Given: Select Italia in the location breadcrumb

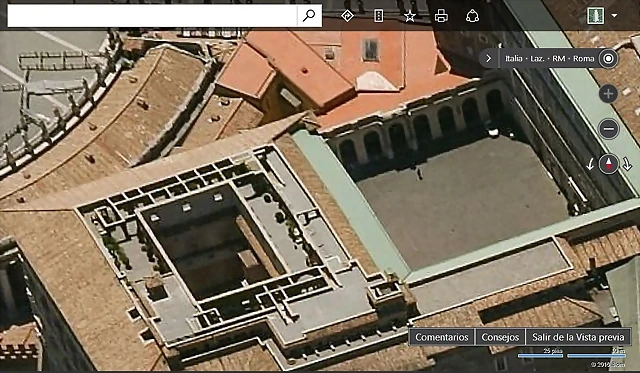Looking at the screenshot, I should [x=514, y=58].
